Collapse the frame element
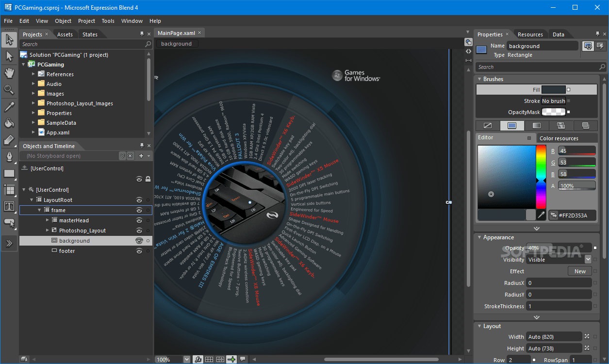 (x=39, y=210)
